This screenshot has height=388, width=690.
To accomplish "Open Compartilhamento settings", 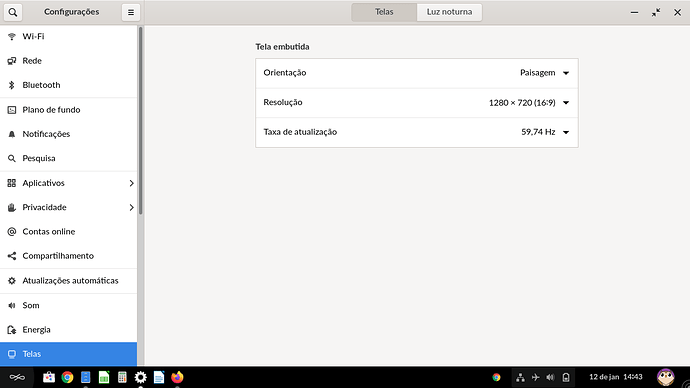I will [x=69, y=256].
